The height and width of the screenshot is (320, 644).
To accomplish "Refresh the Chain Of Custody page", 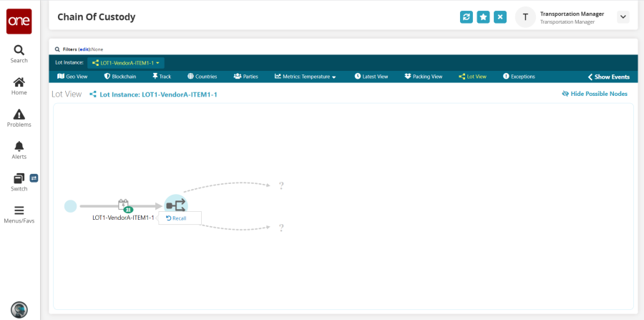I will tap(466, 17).
